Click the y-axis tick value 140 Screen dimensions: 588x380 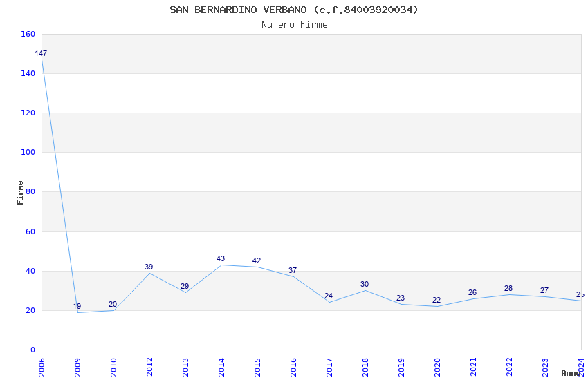[x=28, y=74]
